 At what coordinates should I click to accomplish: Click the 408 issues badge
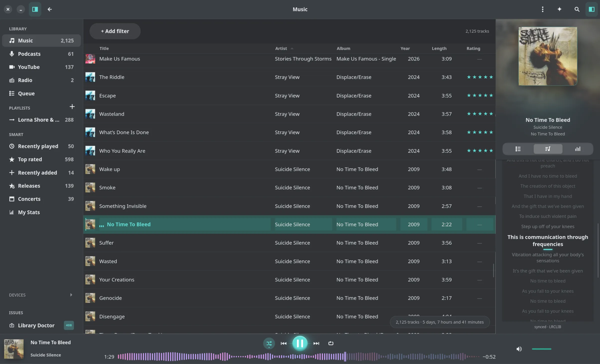pos(69,325)
